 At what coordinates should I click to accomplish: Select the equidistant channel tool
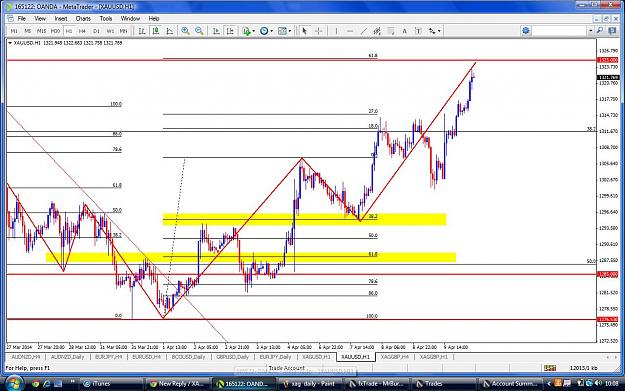(x=377, y=31)
